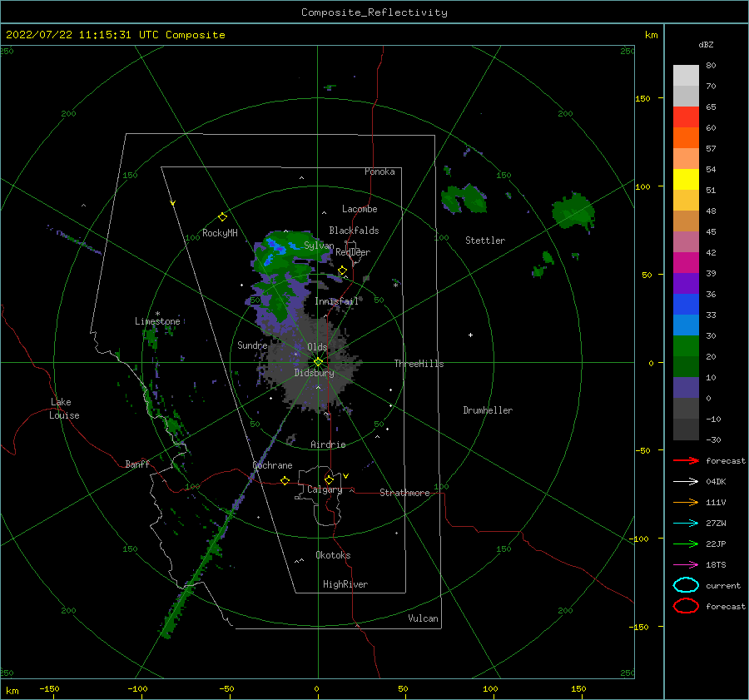Click the Okotoks label

click(333, 555)
